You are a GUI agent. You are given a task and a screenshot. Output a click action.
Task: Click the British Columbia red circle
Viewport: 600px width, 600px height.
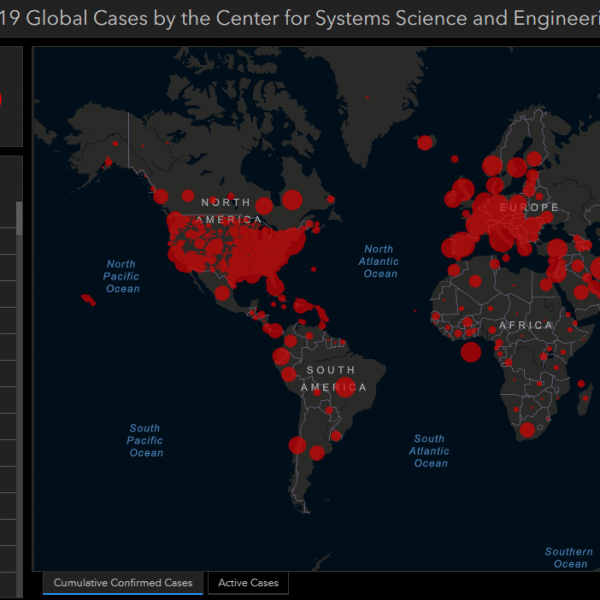161,196
